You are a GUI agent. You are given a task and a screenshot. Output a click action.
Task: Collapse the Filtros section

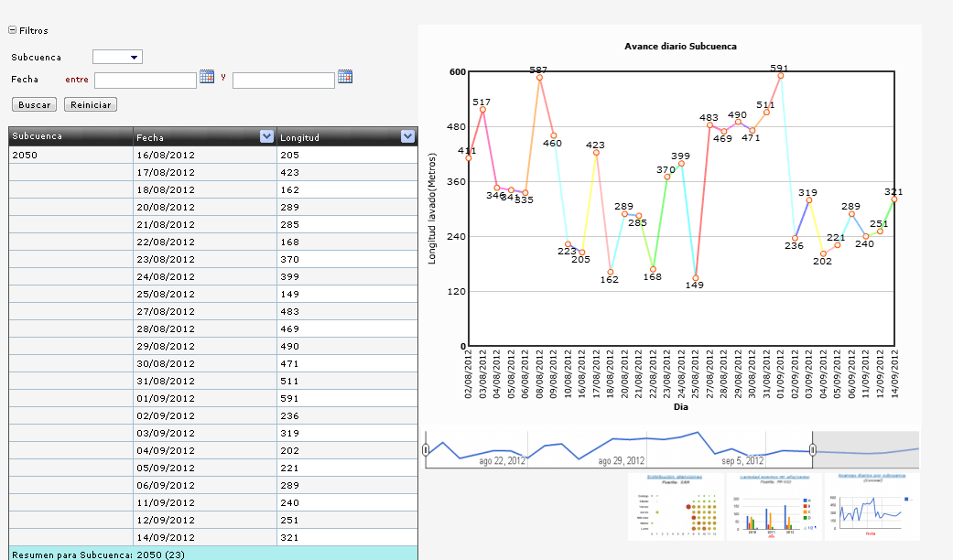click(12, 30)
